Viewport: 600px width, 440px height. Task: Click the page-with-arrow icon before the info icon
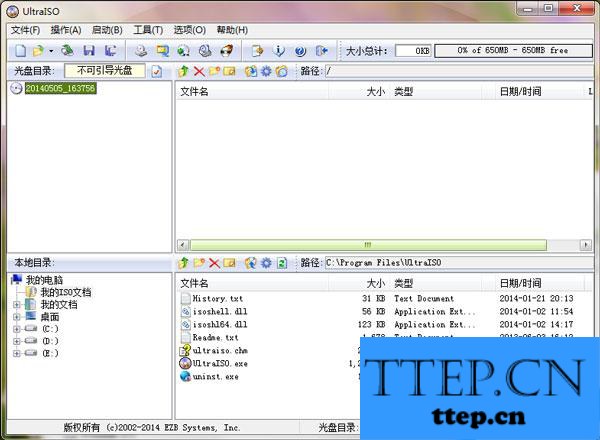[258, 51]
